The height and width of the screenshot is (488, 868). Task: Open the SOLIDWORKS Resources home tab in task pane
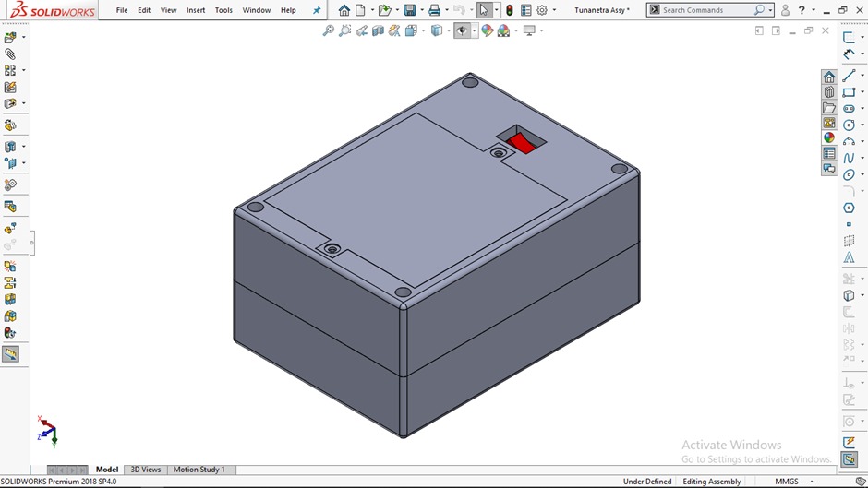(x=828, y=77)
